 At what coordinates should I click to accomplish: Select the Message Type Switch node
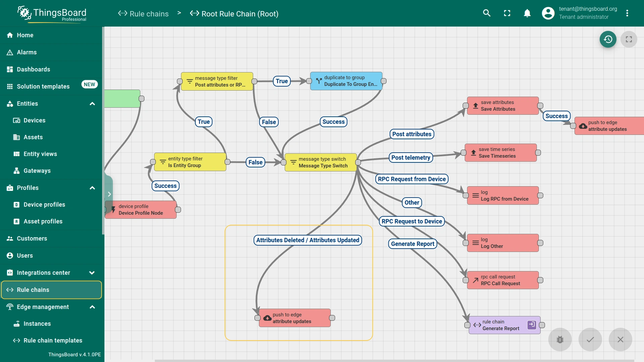coord(321,162)
